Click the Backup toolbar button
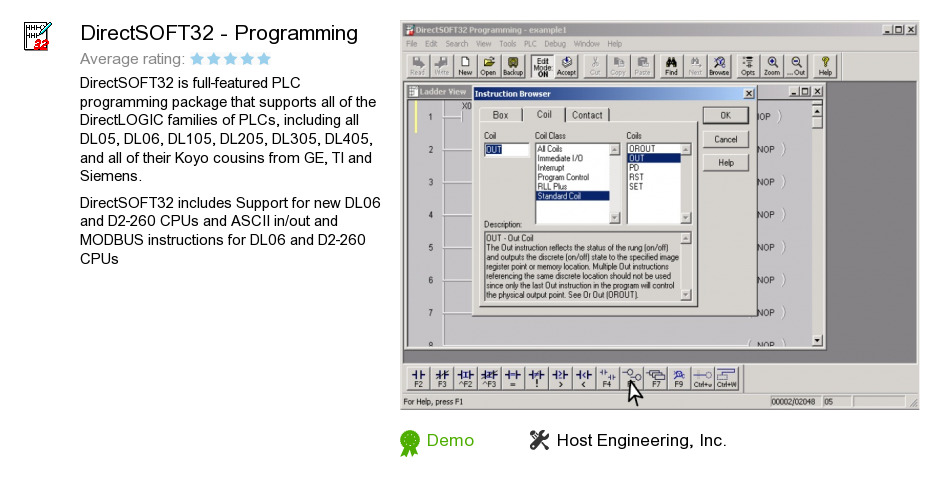The height and width of the screenshot is (487, 940). pos(513,66)
